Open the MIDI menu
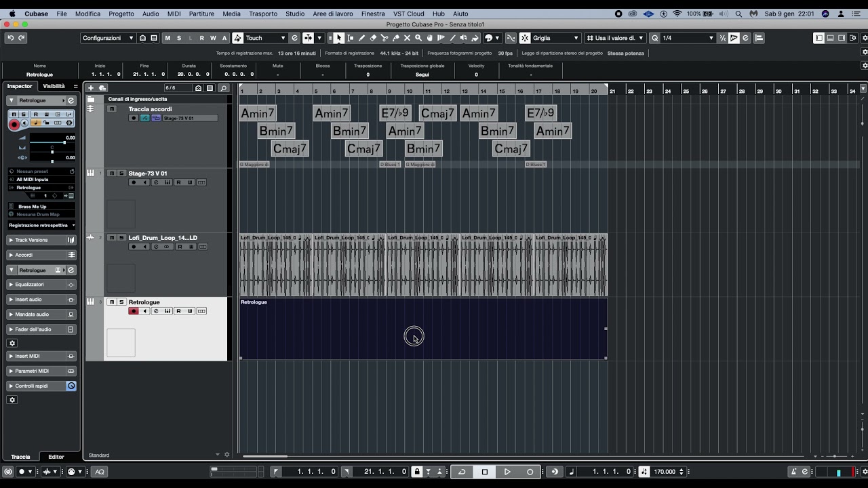Screen dimensions: 868x488 tap(174, 14)
